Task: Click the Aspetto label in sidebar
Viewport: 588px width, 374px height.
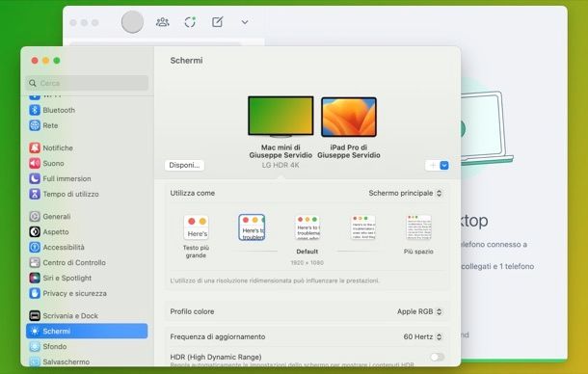Action: [x=56, y=232]
